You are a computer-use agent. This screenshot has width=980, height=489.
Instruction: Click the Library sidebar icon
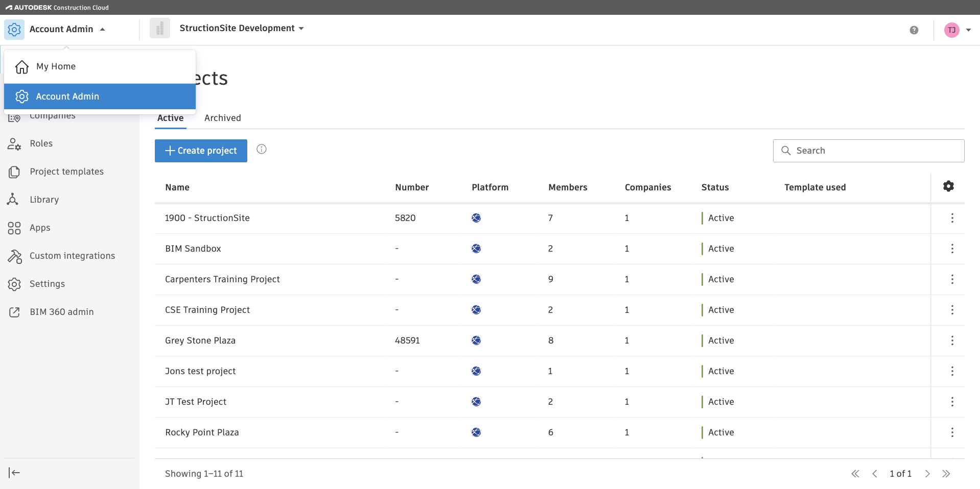coord(13,200)
